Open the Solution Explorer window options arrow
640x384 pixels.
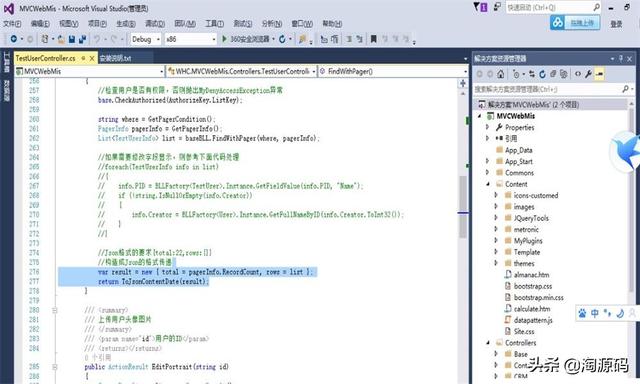click(612, 59)
